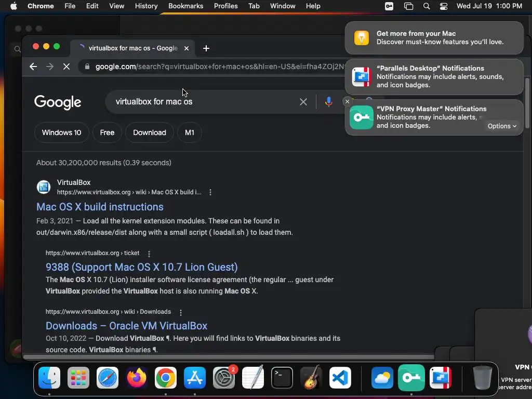Viewport: 532px width, 399px height.
Task: Open the File menu
Action: coord(70,6)
